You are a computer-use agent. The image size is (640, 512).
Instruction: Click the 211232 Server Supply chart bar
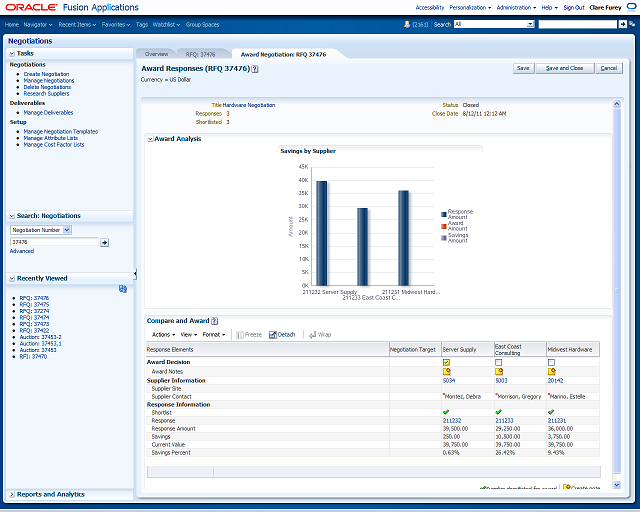322,234
